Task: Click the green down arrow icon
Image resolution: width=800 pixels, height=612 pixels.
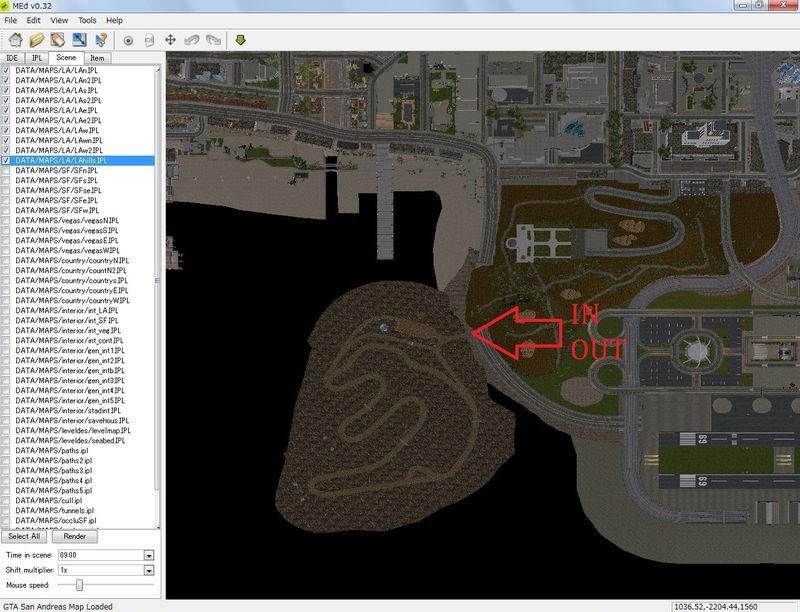Action: 240,40
